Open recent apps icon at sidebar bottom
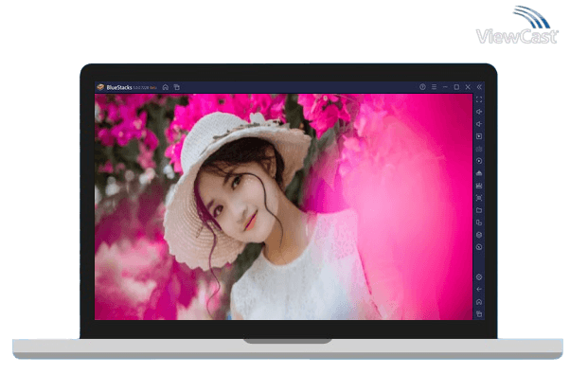Viewport: 570px width, 392px height. click(x=479, y=313)
